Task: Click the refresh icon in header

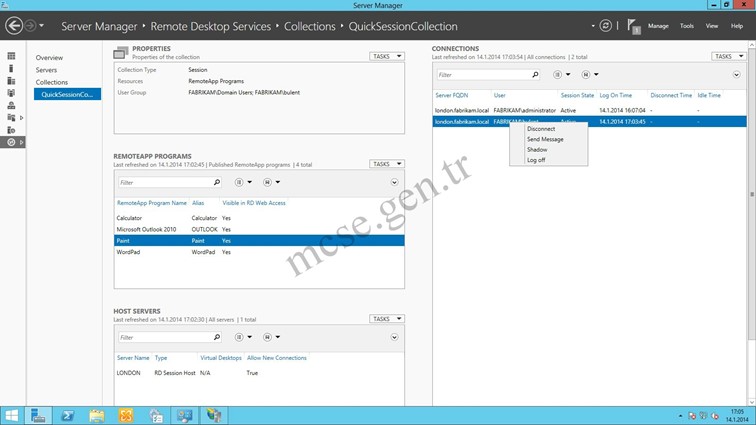Action: [x=606, y=26]
